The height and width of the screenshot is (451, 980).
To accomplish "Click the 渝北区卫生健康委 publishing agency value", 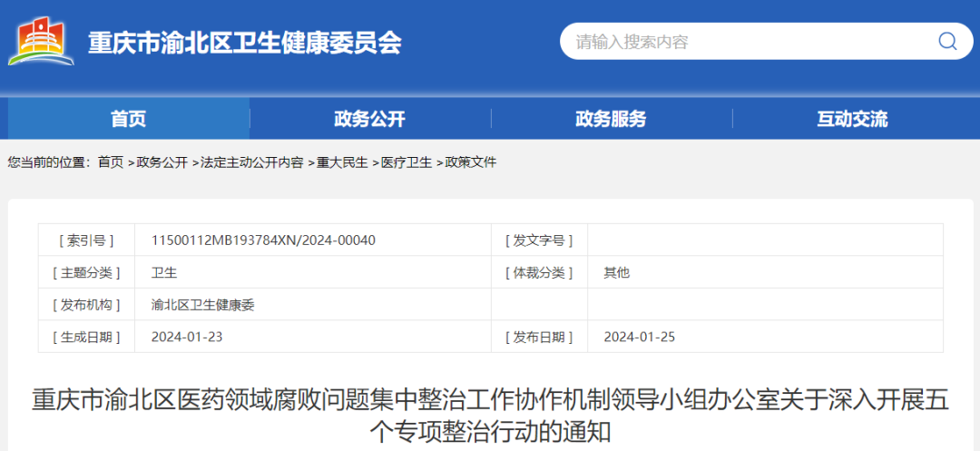I will point(203,305).
